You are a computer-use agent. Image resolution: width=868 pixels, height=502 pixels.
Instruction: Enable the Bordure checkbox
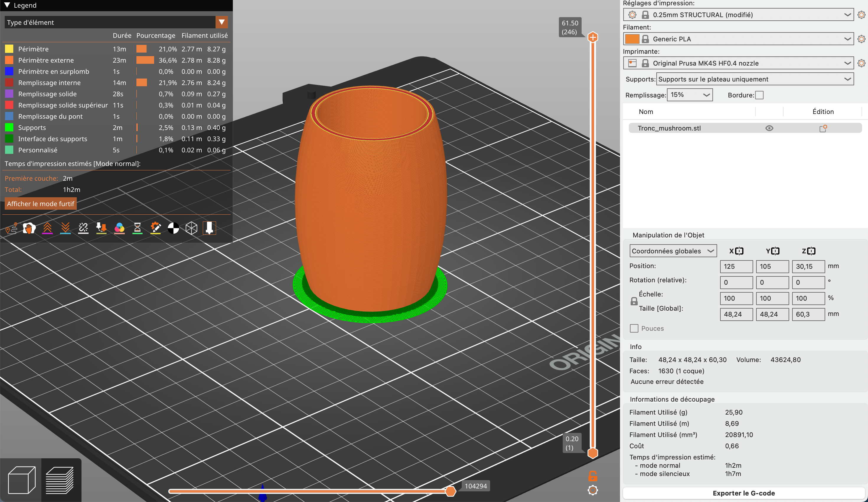(759, 95)
